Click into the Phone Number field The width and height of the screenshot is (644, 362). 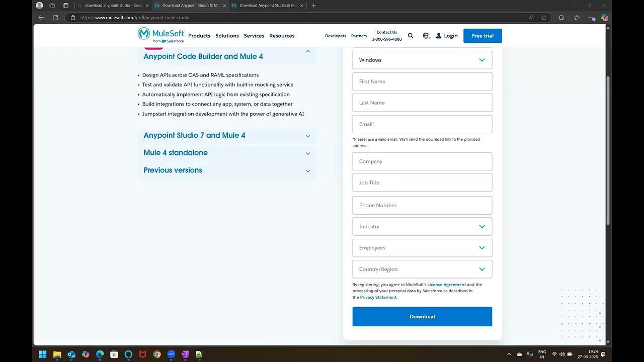click(422, 205)
